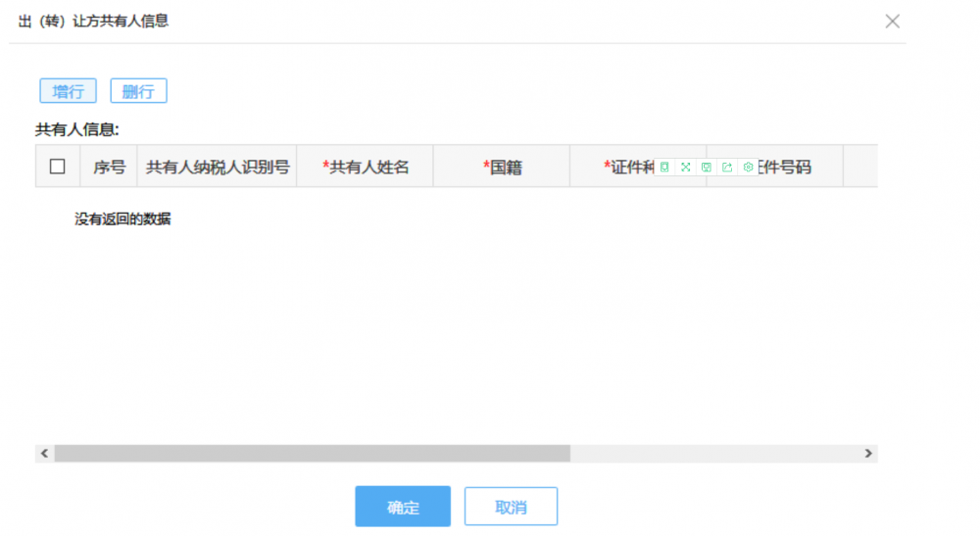Click the 增行 button to add row
This screenshot has height=536, width=980.
pyautogui.click(x=68, y=91)
